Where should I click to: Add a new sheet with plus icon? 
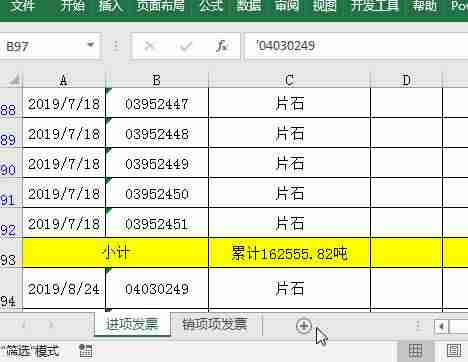click(304, 326)
